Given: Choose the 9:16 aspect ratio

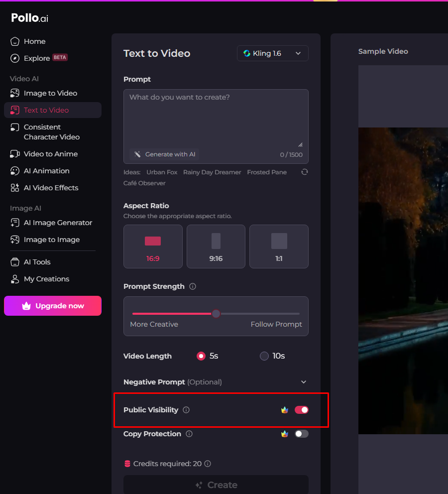Looking at the screenshot, I should point(216,247).
